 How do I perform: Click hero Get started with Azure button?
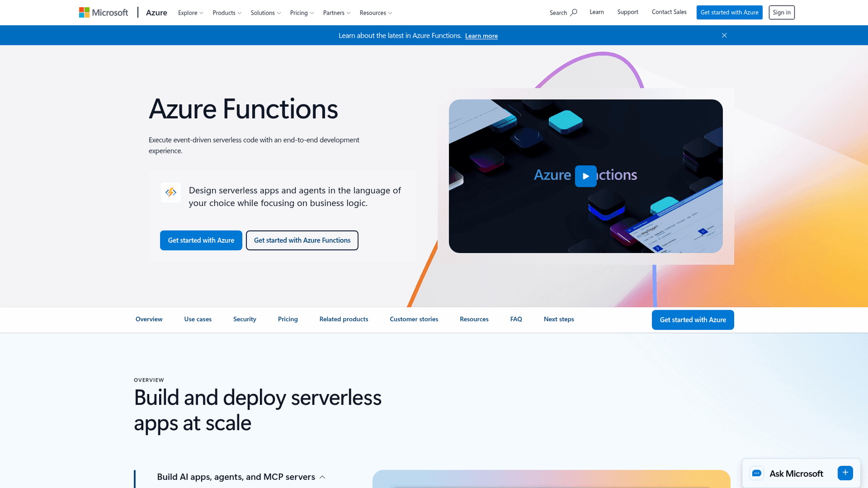coord(201,240)
